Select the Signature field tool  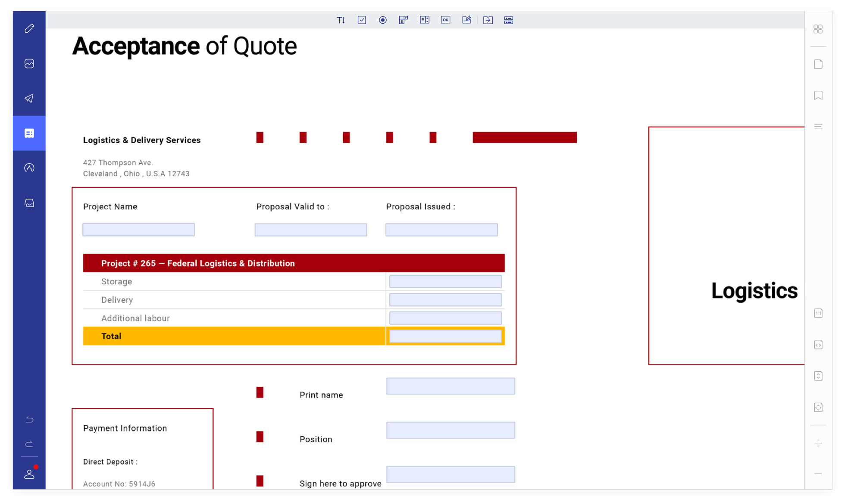coord(466,20)
